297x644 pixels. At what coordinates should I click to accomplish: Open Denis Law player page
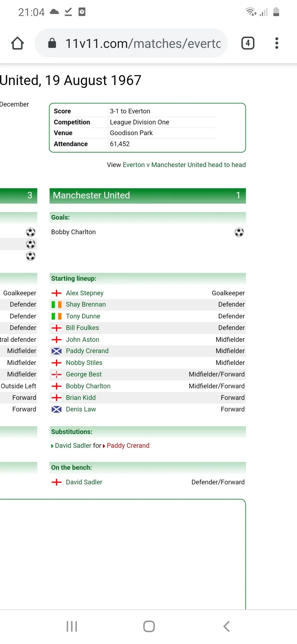tap(81, 409)
